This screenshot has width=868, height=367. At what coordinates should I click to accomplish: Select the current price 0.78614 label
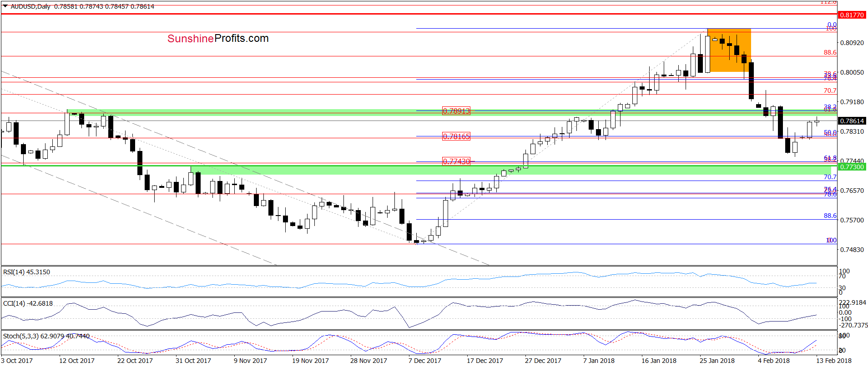pos(852,121)
